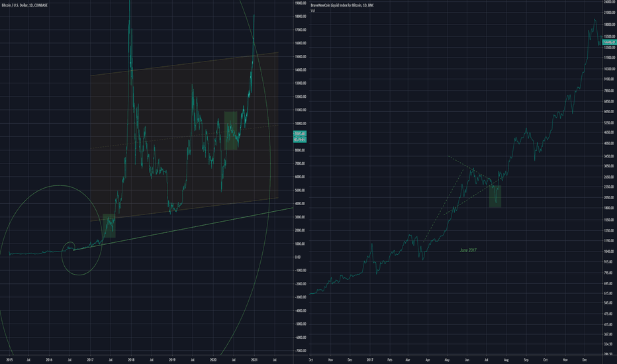This screenshot has height=364, width=617.
Task: Select the small green rectangle near 2017 breakout
Action: click(x=109, y=226)
